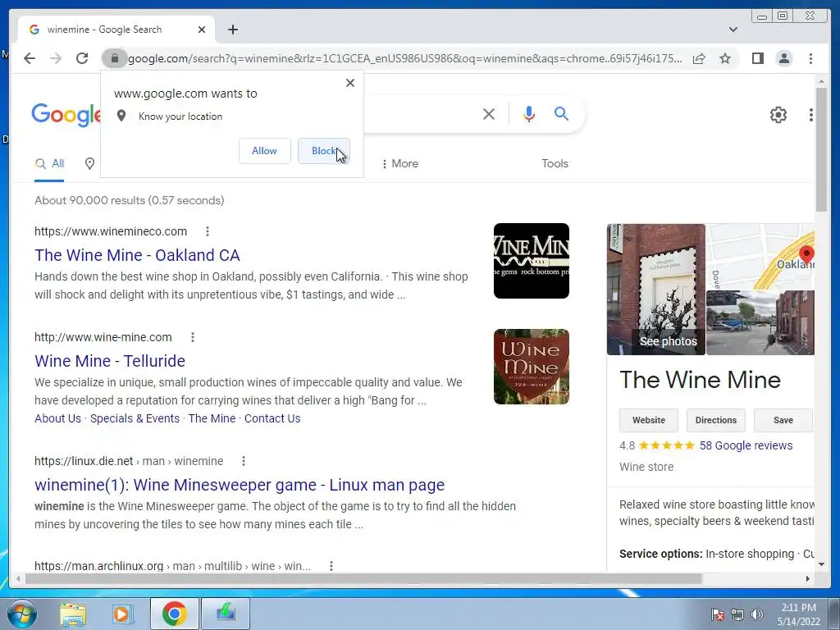
Task: Open the Oakland map thumbnail
Action: [x=760, y=257]
